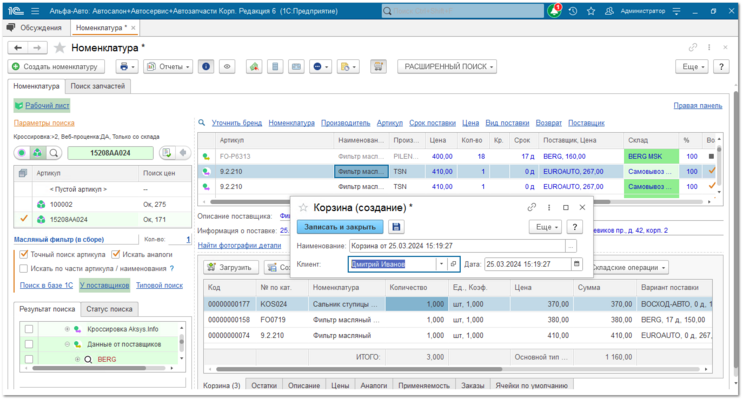Screen dimensions: 743x400
Task: Open the Обсуждения tab
Action: tap(36, 27)
